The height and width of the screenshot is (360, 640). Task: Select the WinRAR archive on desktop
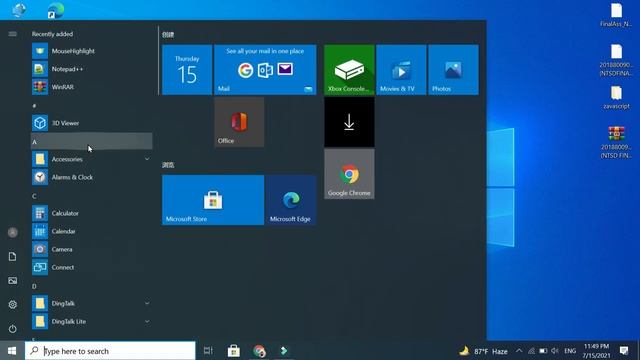click(x=616, y=142)
